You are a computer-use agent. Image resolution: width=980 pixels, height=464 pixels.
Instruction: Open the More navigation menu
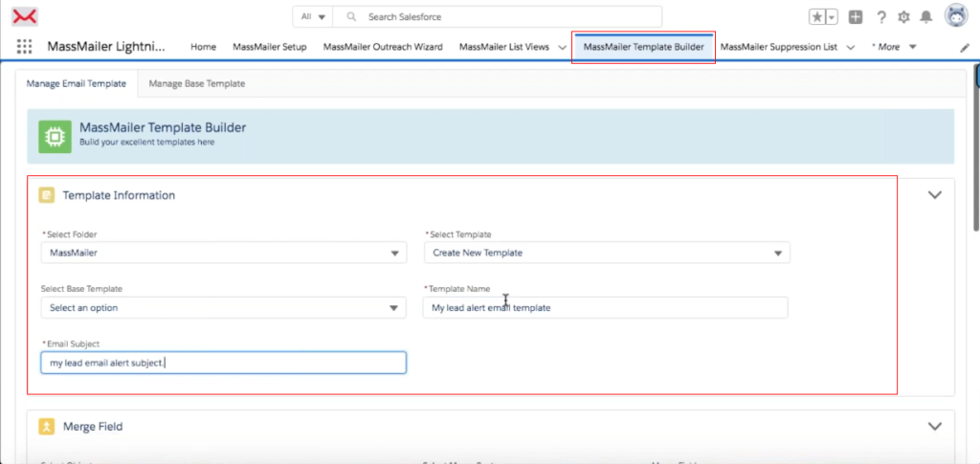pyautogui.click(x=894, y=47)
